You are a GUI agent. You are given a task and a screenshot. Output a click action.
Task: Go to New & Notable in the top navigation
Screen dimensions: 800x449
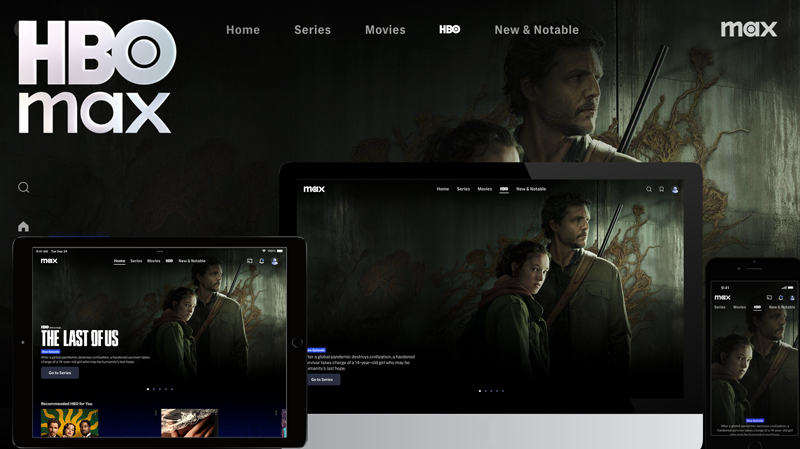536,30
